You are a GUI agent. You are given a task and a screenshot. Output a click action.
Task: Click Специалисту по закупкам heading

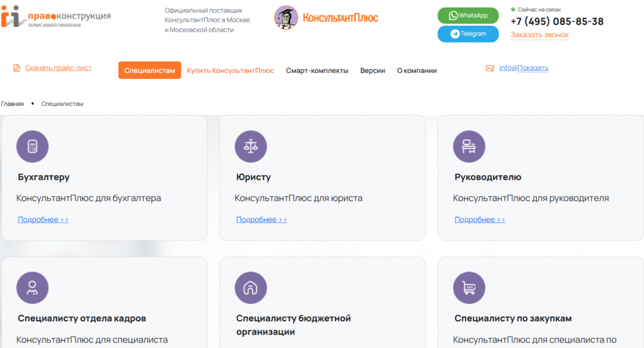tap(513, 318)
